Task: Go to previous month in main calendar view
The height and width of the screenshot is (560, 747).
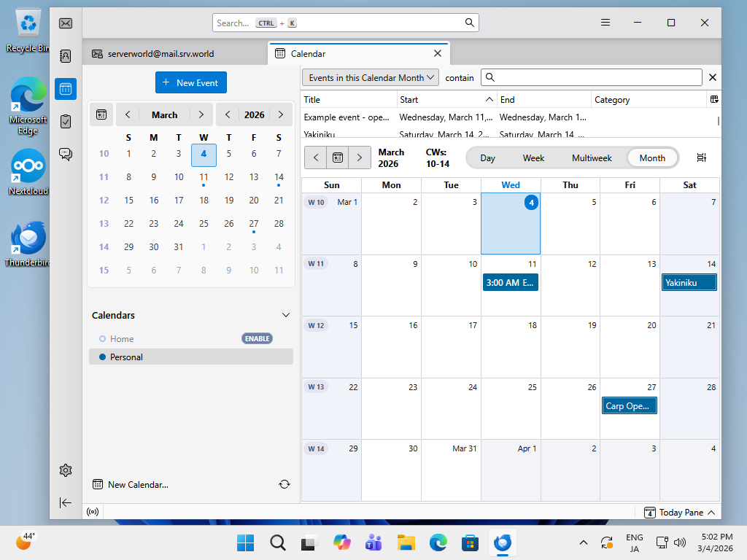Action: tap(316, 157)
